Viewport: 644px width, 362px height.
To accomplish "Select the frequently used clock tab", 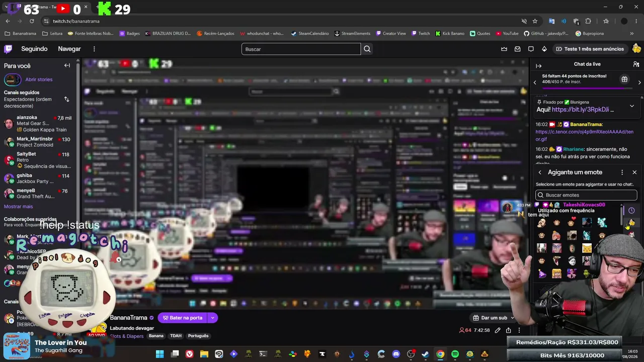I will pyautogui.click(x=631, y=211).
